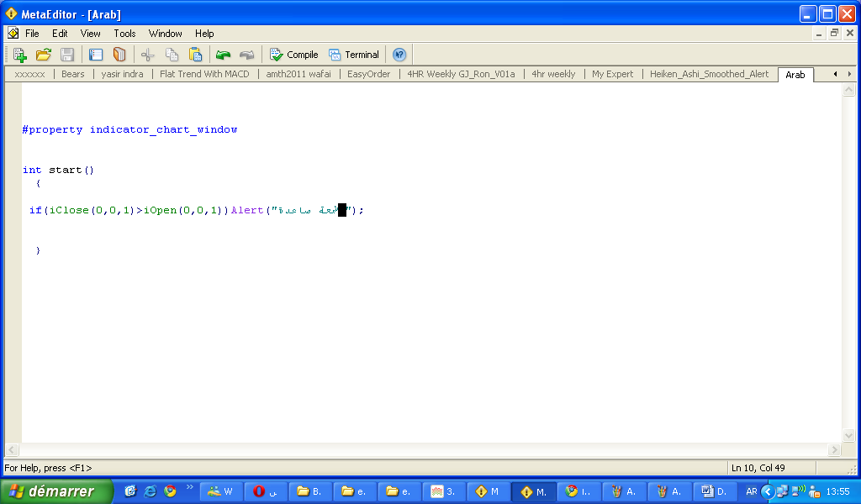Screen dimensions: 861x504
Task: Open the Edit menu
Action: (x=60, y=34)
